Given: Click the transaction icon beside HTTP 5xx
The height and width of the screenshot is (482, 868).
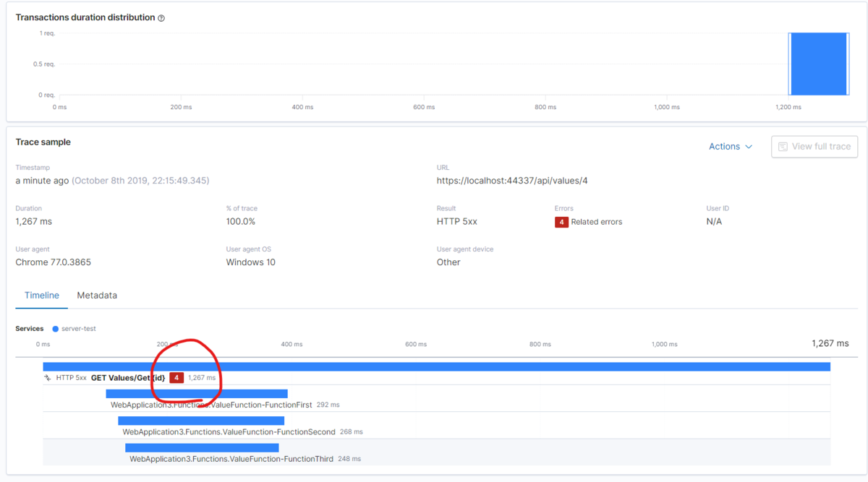Looking at the screenshot, I should click(x=48, y=378).
